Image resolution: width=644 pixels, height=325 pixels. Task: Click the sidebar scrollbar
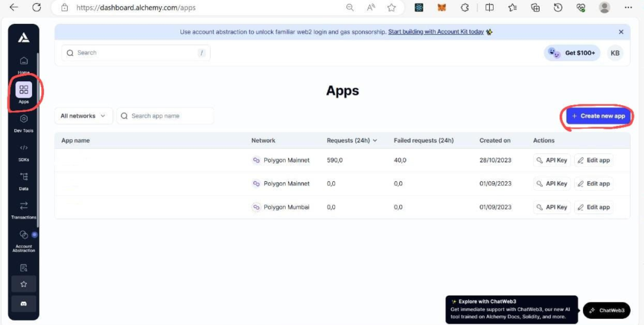click(x=38, y=140)
